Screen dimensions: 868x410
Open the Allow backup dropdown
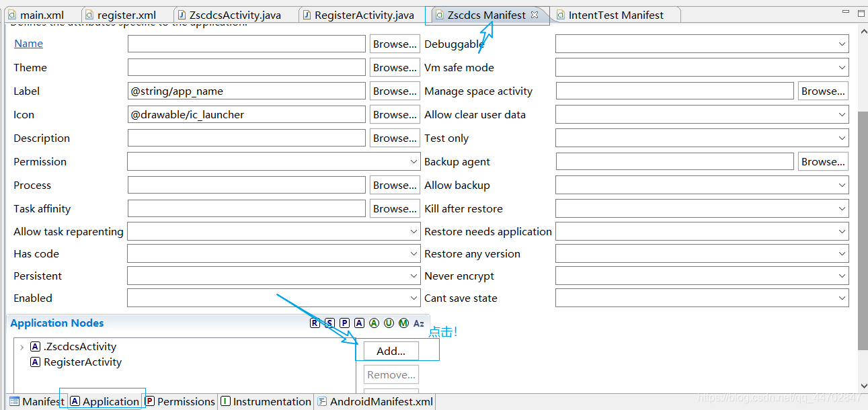[702, 186]
